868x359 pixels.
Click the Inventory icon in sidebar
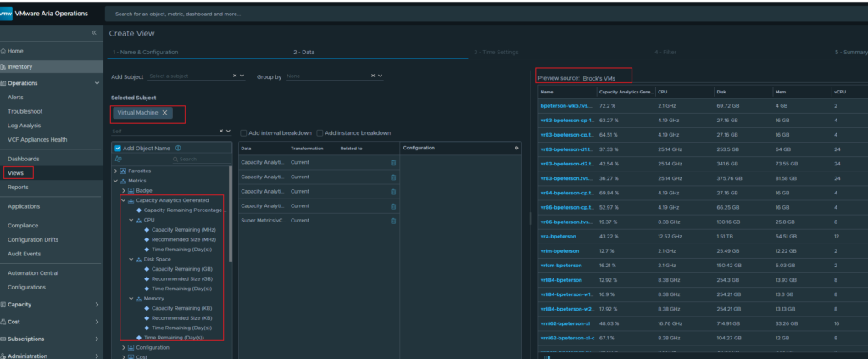click(x=3, y=66)
